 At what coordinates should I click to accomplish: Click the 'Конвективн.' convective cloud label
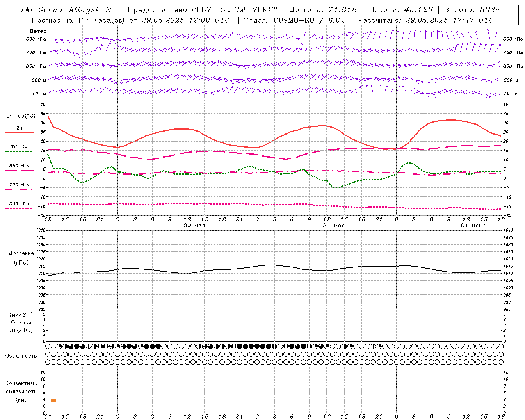(21, 383)
